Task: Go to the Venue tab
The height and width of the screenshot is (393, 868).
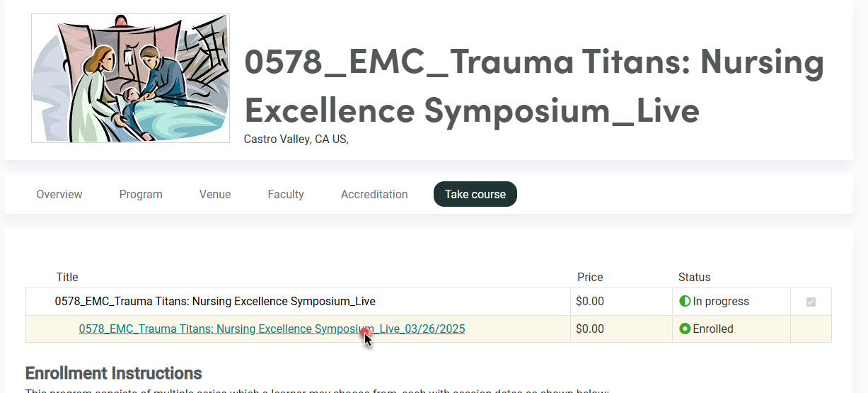Action: (x=215, y=194)
